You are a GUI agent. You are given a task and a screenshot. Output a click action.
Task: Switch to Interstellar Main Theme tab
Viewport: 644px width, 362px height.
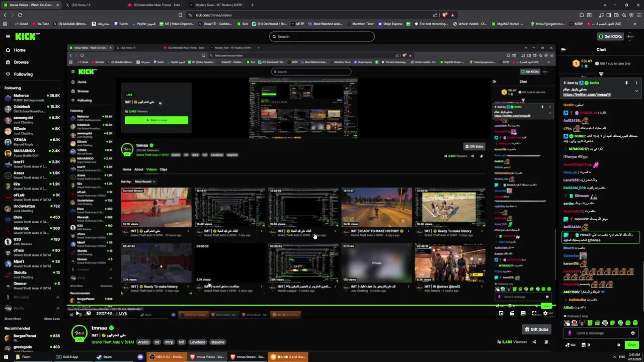(x=154, y=5)
